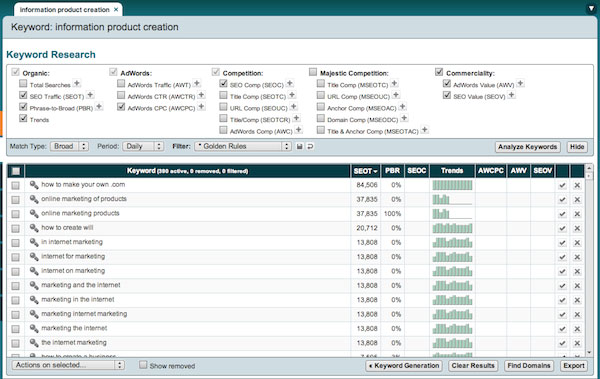Open the Period Daily dropdown

click(x=143, y=146)
